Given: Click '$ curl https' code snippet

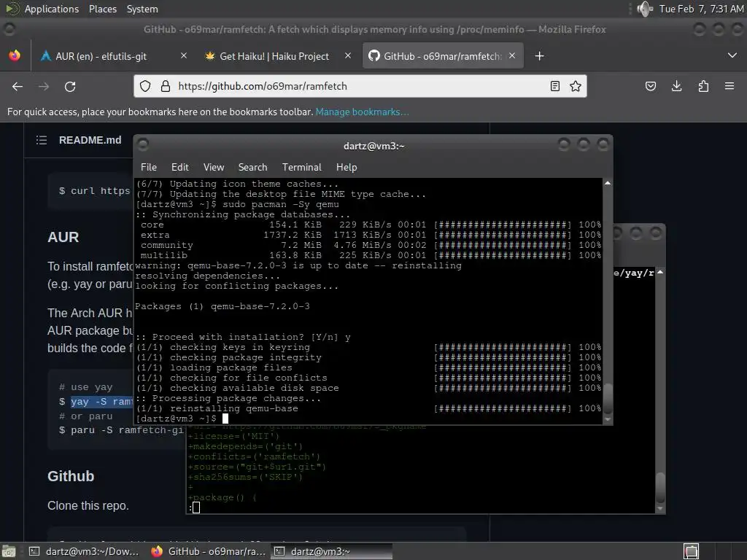Looking at the screenshot, I should [94, 191].
